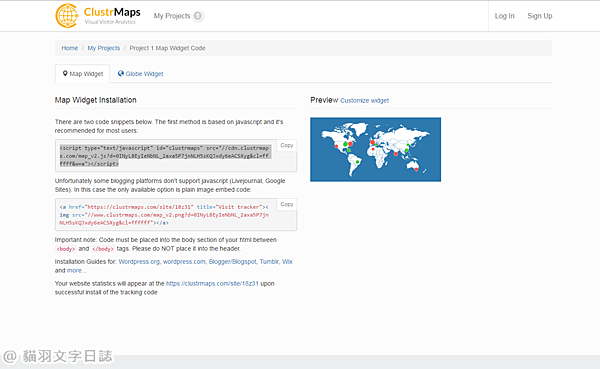Click the '</body>' code tag text
This screenshot has width=600, height=369.
[103, 249]
